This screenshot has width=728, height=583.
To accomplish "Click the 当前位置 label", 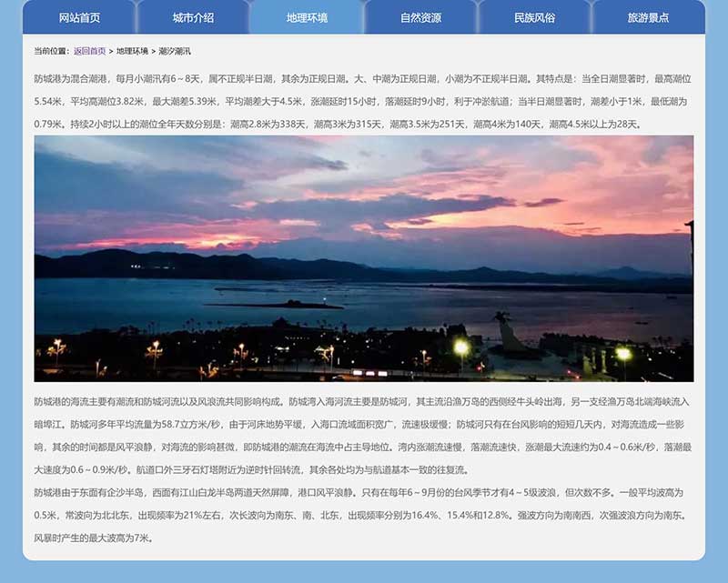I will pos(52,51).
